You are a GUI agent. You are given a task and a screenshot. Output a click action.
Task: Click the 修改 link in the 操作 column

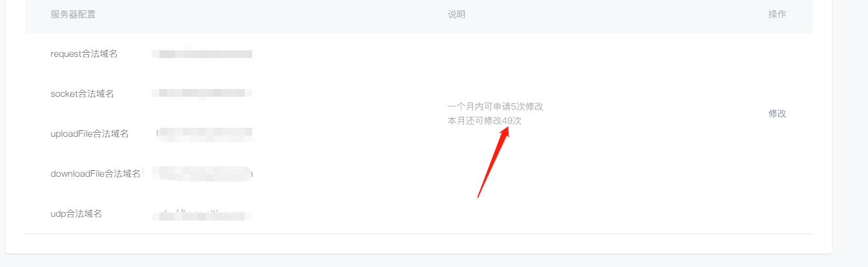777,114
